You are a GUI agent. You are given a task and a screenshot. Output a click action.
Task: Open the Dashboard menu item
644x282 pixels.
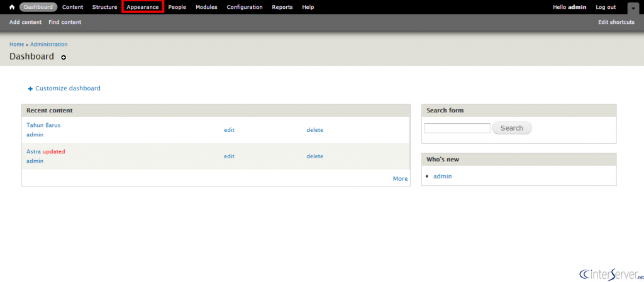click(x=38, y=7)
